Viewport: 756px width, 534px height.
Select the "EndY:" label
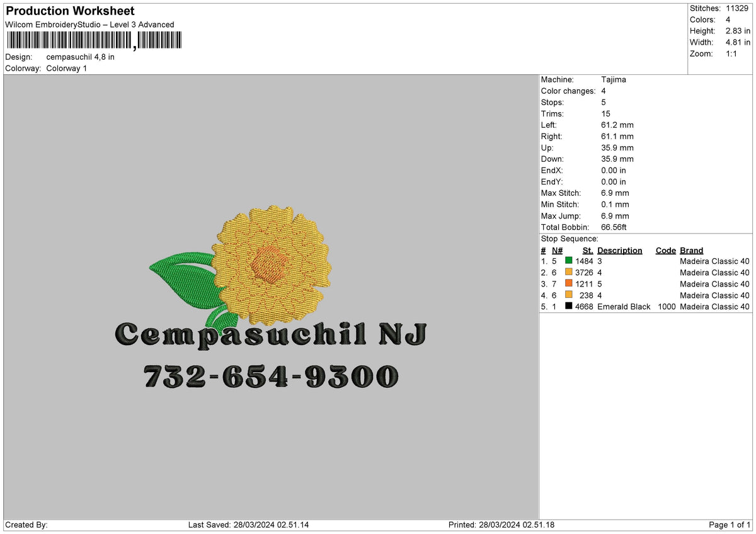552,182
